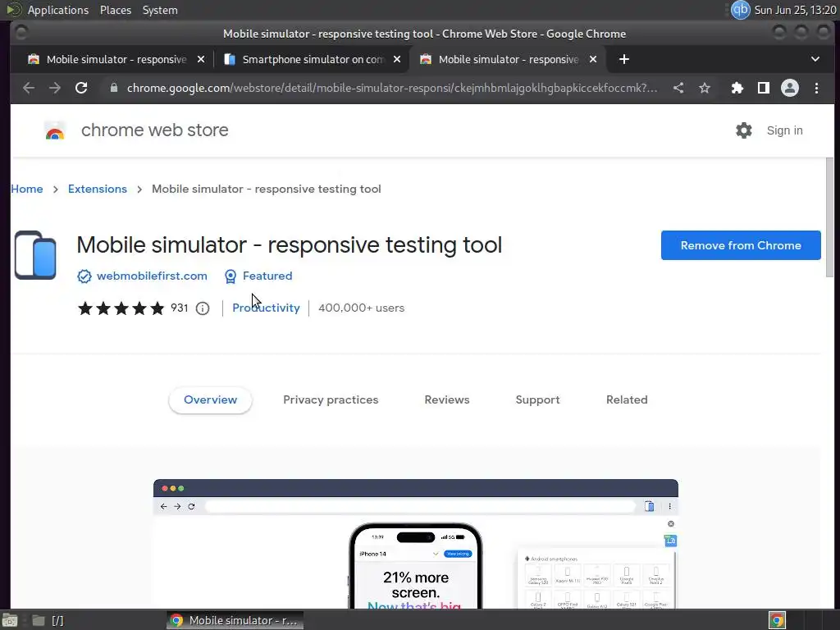Open the Chrome profile avatar menu

click(790, 88)
